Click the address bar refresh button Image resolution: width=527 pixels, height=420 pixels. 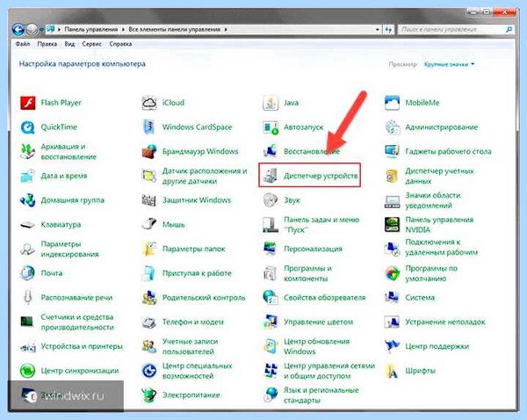pos(388,30)
